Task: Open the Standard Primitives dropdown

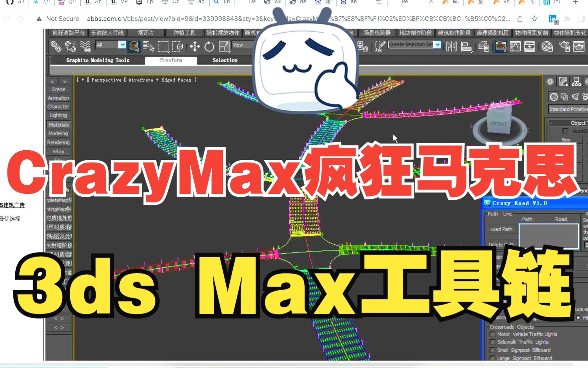Action: click(x=568, y=109)
